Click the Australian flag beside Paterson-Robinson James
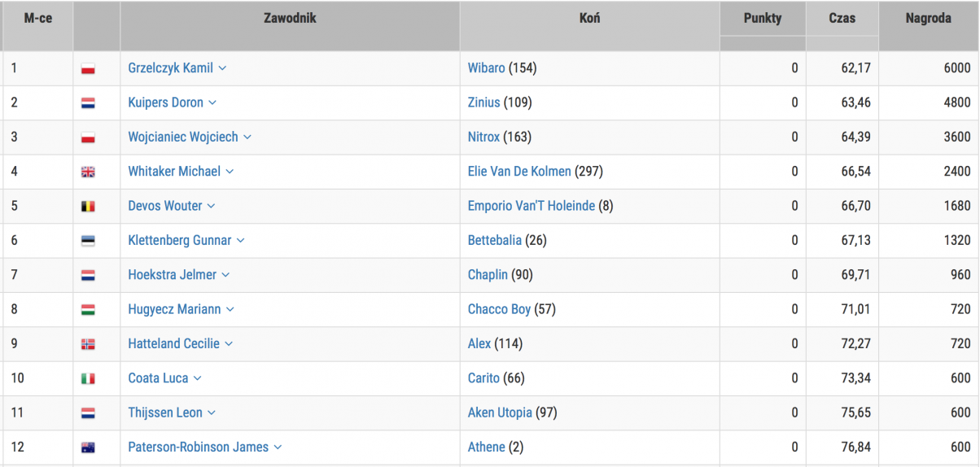The image size is (980, 467). tap(88, 447)
